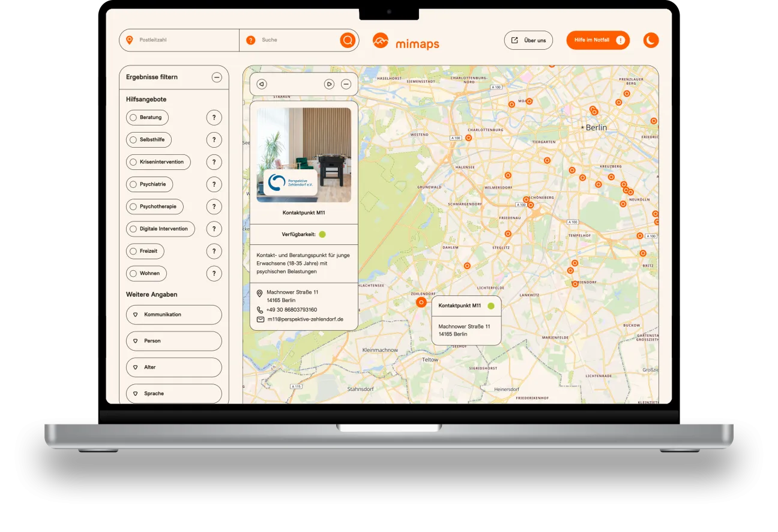Minimize the result card with minus icon
Viewport: 778px width, 532px height.
346,84
